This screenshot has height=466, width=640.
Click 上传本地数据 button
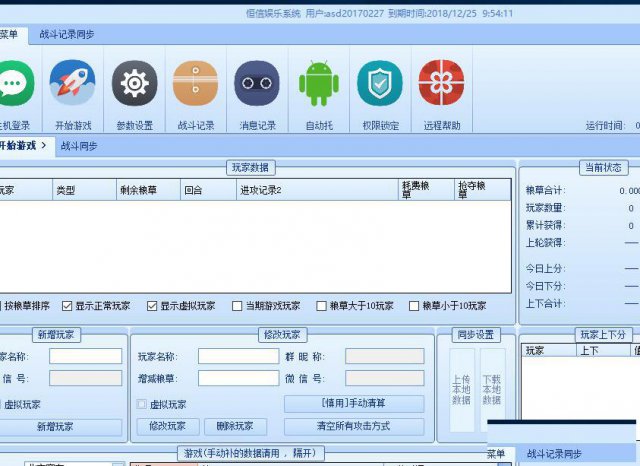pyautogui.click(x=462, y=390)
